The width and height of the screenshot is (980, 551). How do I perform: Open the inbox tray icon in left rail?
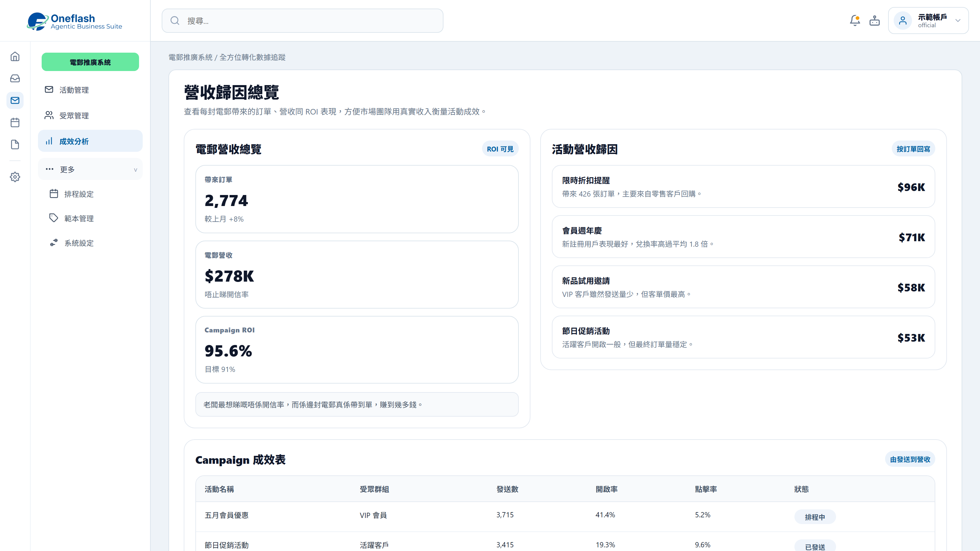click(x=15, y=78)
